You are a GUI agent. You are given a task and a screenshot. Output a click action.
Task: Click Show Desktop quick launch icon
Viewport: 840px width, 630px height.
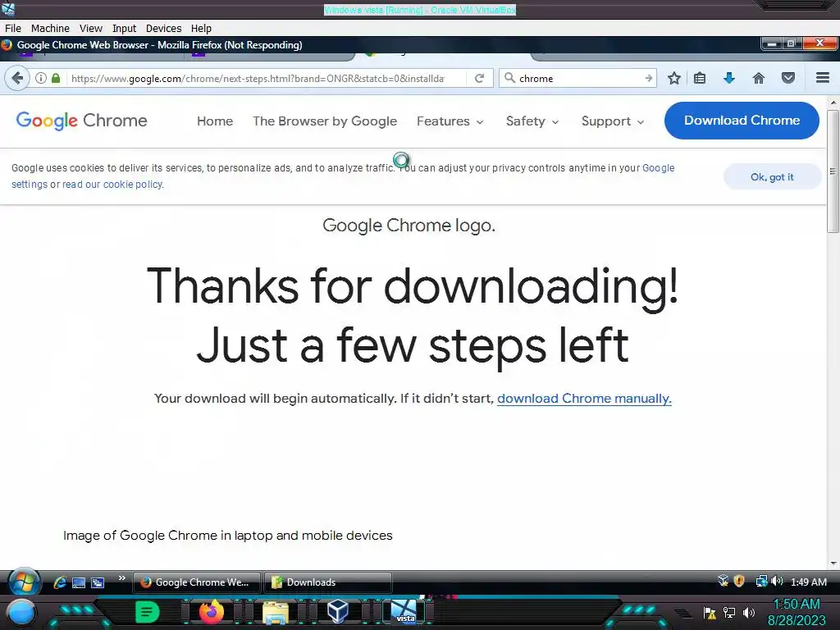click(79, 582)
